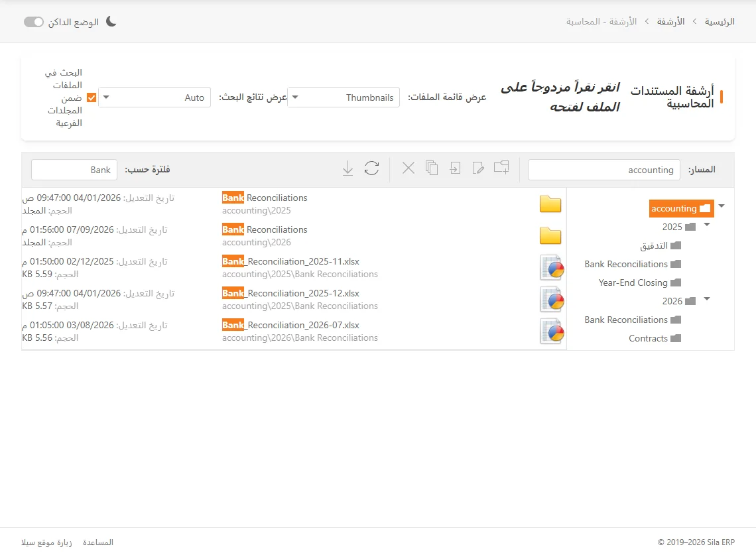
Task: Click the 5.59 KB size value
Action: click(x=37, y=275)
